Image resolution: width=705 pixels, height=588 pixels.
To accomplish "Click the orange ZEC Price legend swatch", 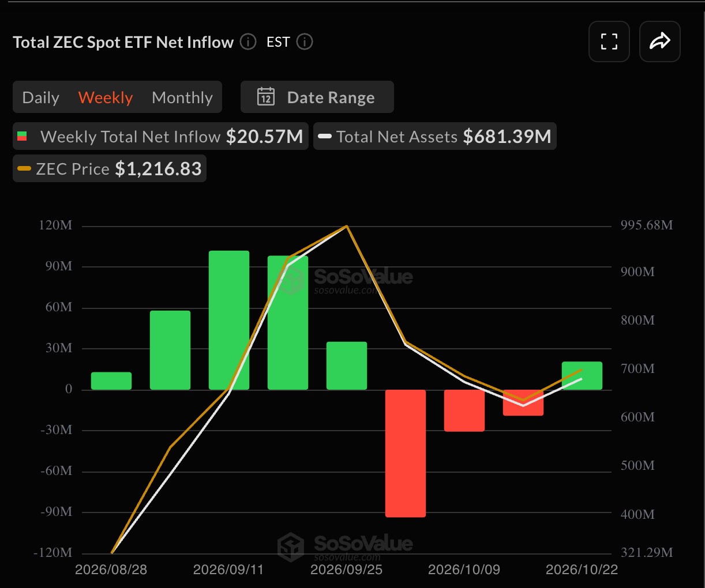I will pyautogui.click(x=24, y=169).
